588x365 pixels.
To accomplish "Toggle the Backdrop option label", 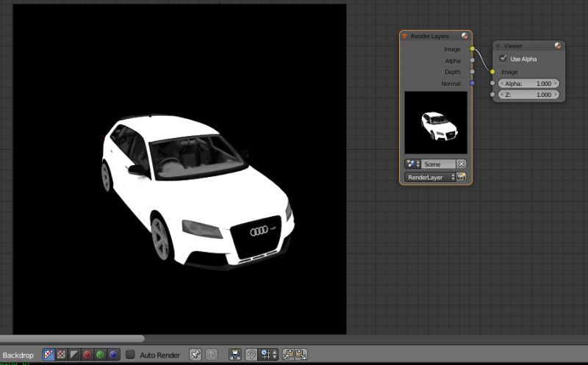I will pyautogui.click(x=18, y=355).
